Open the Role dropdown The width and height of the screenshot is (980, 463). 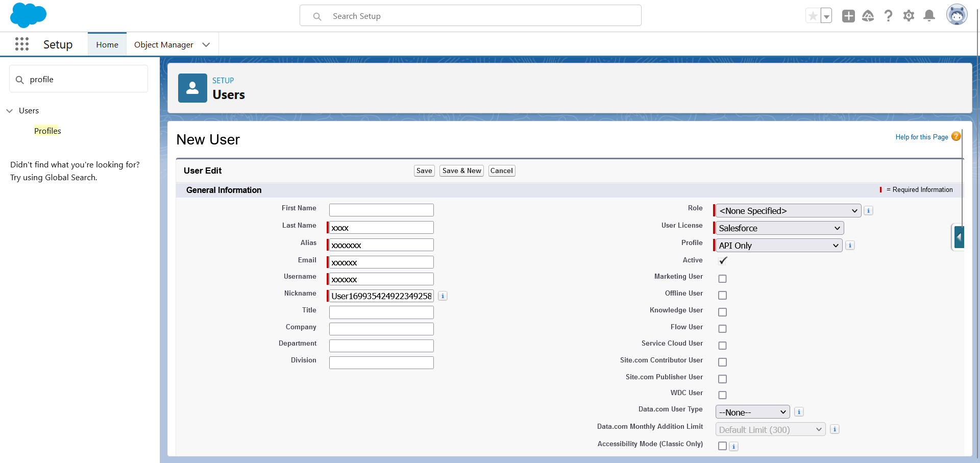[x=788, y=211]
